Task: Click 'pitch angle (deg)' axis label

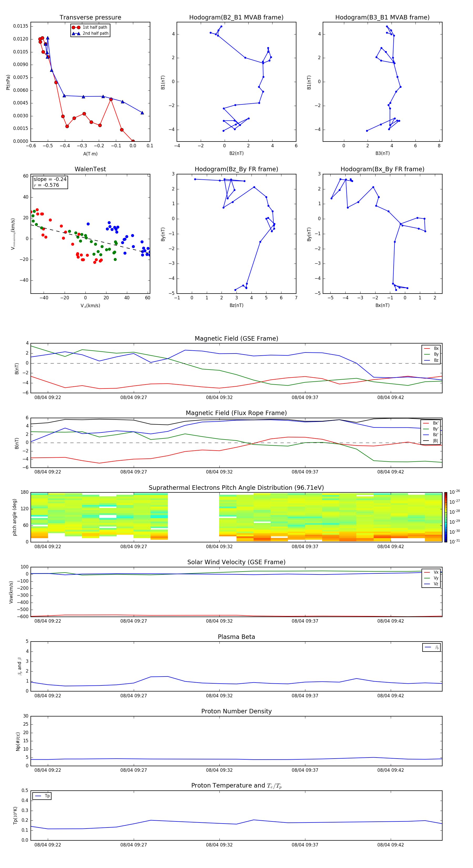Action: (14, 517)
